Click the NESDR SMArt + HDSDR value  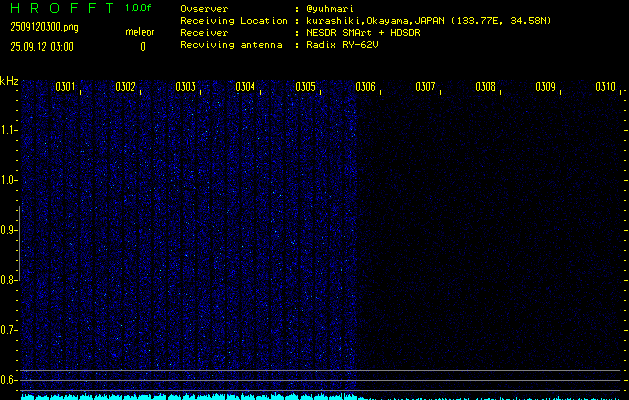(363, 33)
